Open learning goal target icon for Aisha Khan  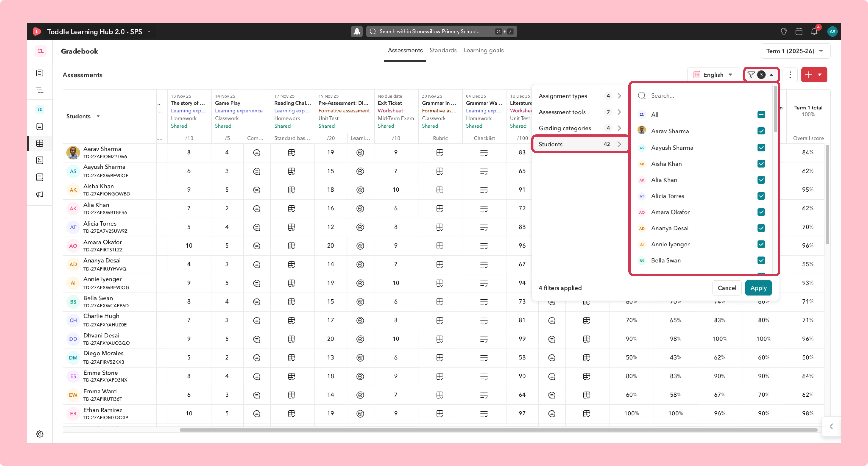360,190
